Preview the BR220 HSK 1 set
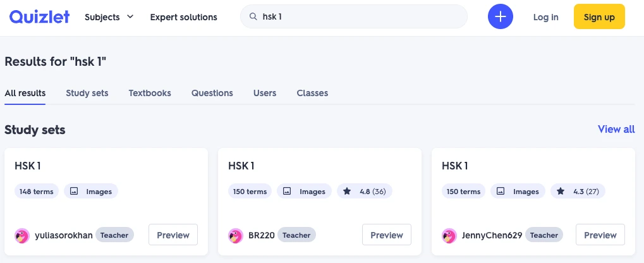Viewport: 644px width, 263px height. [387, 235]
